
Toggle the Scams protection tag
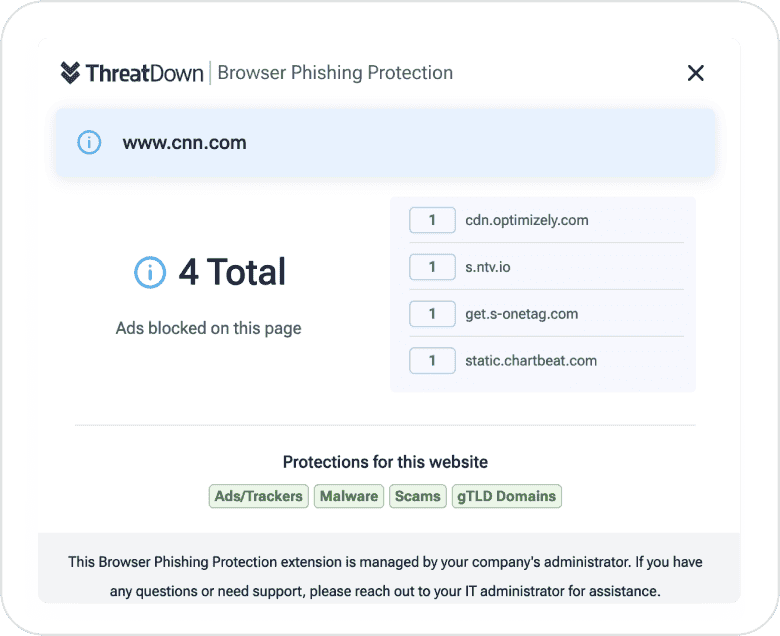click(x=418, y=496)
